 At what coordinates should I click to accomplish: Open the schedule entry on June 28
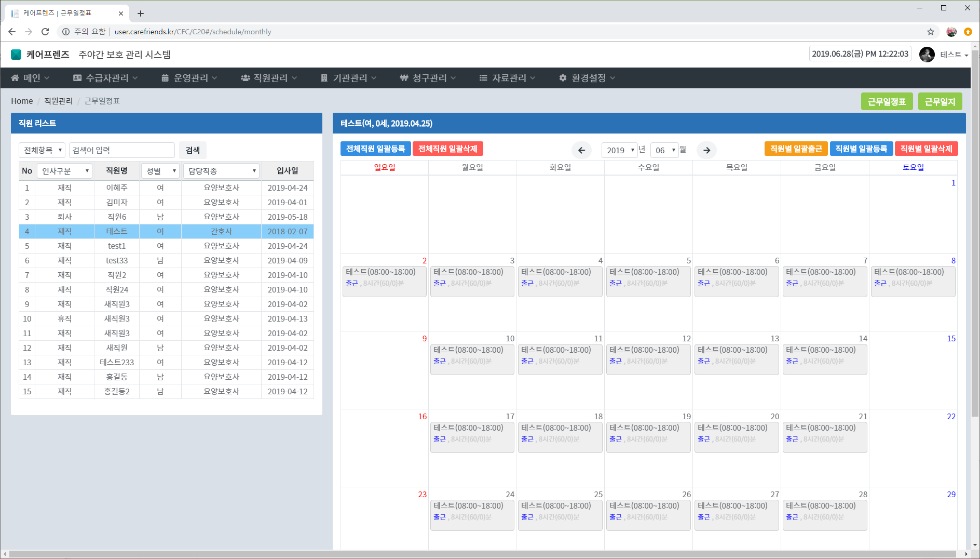pos(825,515)
